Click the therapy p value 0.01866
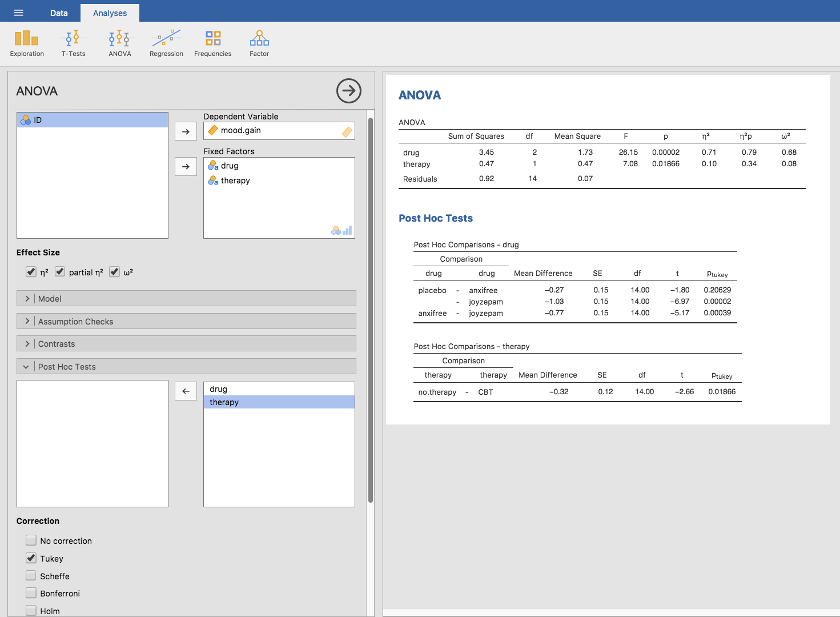Image resolution: width=840 pixels, height=617 pixels. (666, 164)
